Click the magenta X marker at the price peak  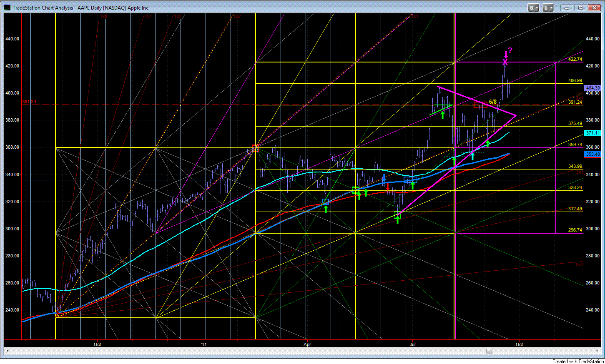pyautogui.click(x=505, y=62)
